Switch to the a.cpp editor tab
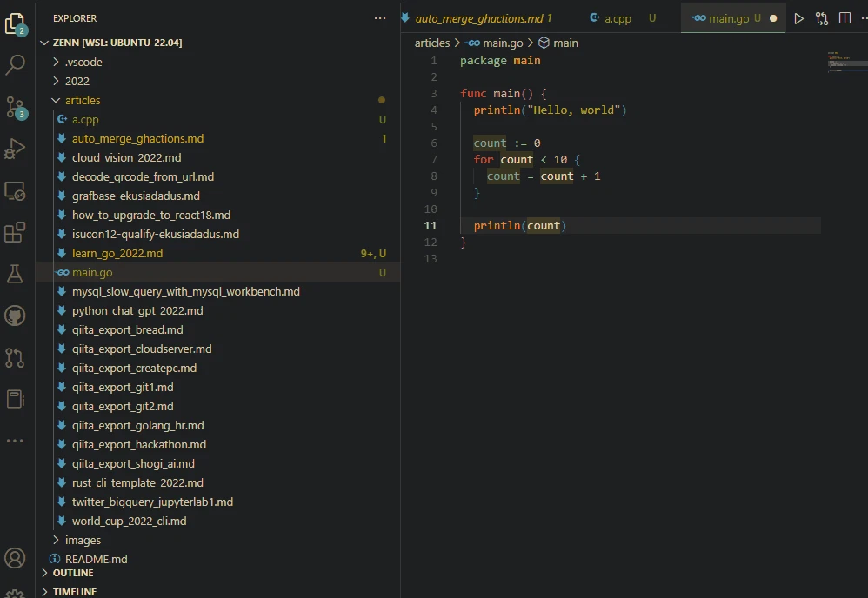This screenshot has width=868, height=598. 618,18
